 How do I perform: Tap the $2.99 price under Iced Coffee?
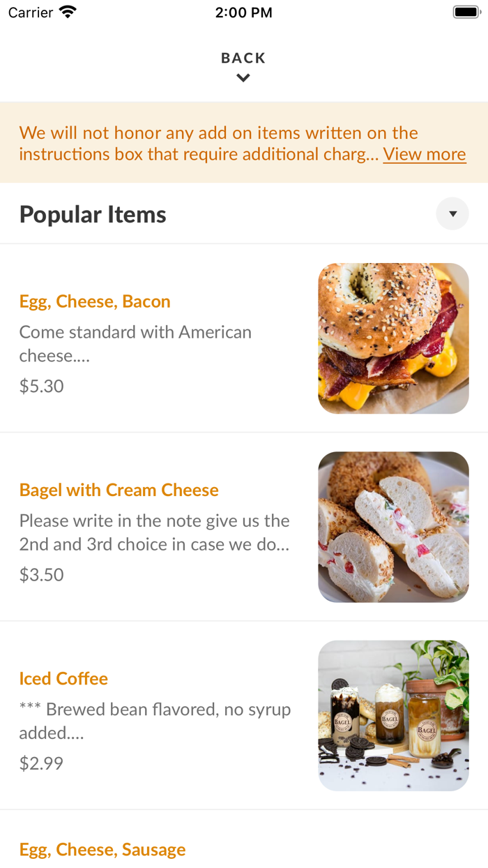(41, 763)
